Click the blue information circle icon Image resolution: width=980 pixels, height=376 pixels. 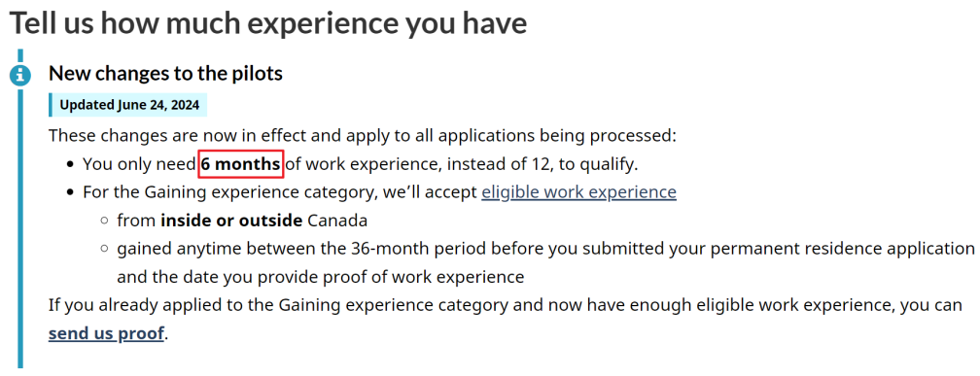click(x=20, y=76)
